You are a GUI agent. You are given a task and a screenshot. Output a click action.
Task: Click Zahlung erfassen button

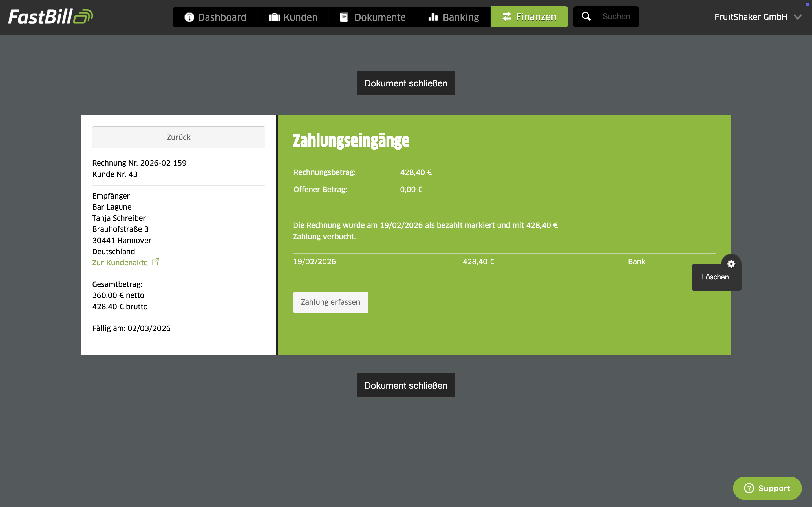[x=330, y=302]
